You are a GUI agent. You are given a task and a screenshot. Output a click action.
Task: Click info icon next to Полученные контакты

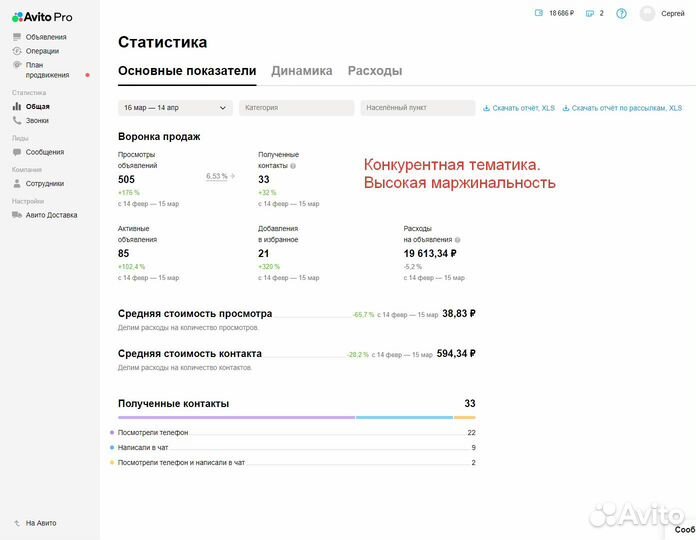(x=293, y=166)
